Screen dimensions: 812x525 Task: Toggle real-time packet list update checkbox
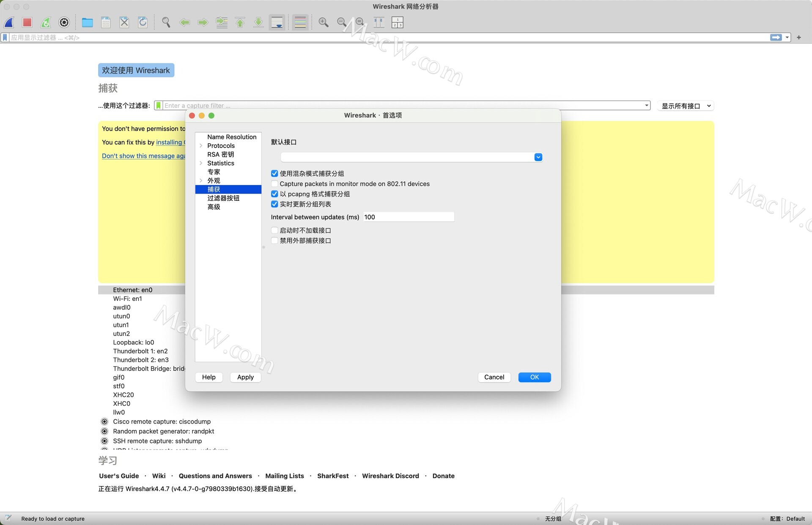(274, 204)
